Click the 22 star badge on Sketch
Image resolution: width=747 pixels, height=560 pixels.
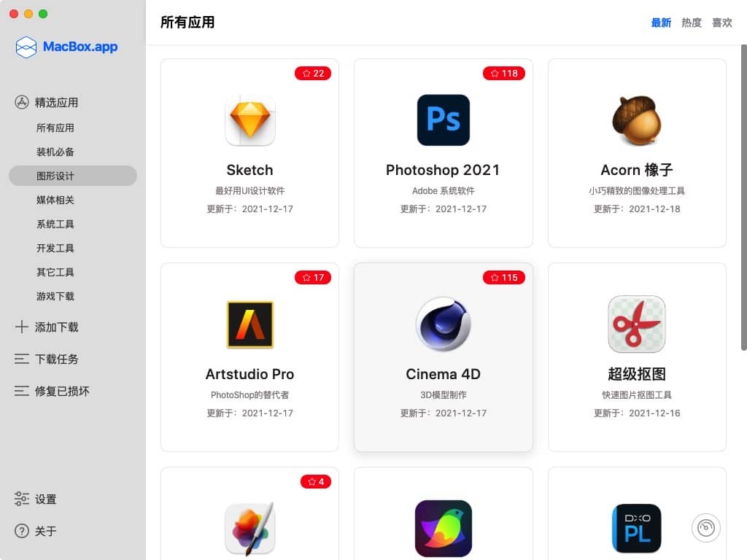tap(313, 74)
